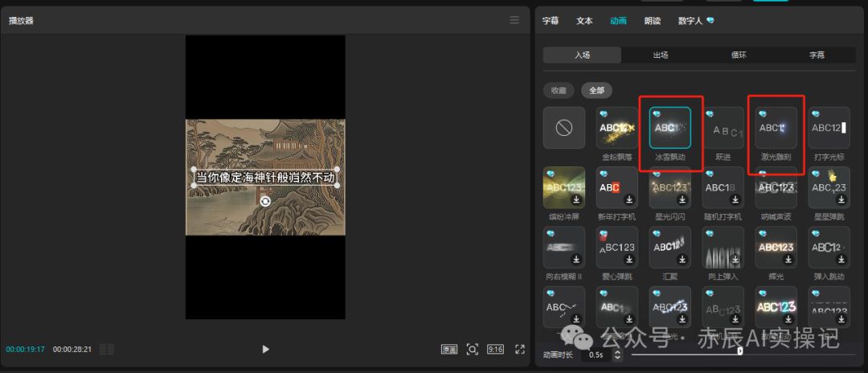Apply the 激光雕刻 animation
Viewport: 868px width, 373px height.
click(776, 128)
